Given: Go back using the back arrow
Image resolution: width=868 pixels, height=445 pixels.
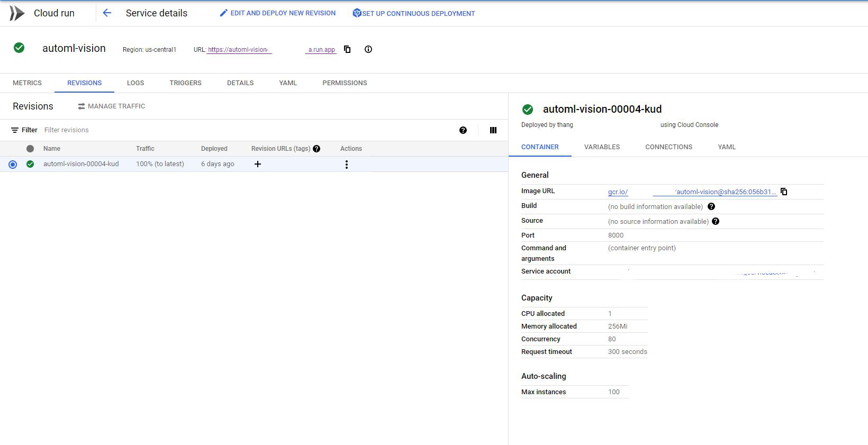Looking at the screenshot, I should point(107,13).
